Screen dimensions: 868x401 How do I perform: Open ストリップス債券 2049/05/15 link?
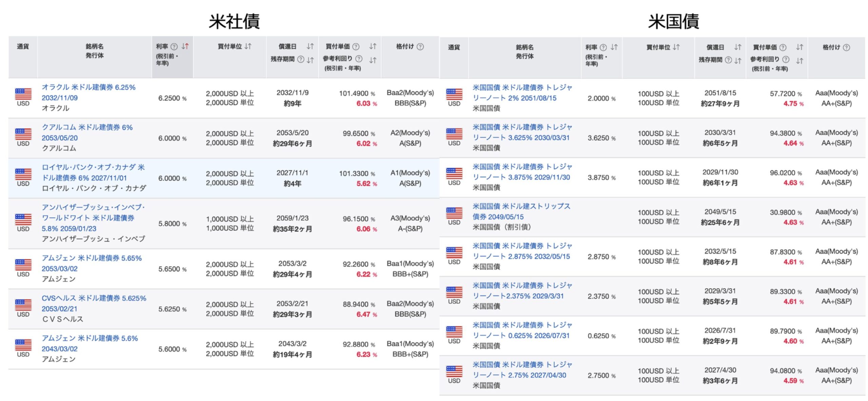click(521, 211)
